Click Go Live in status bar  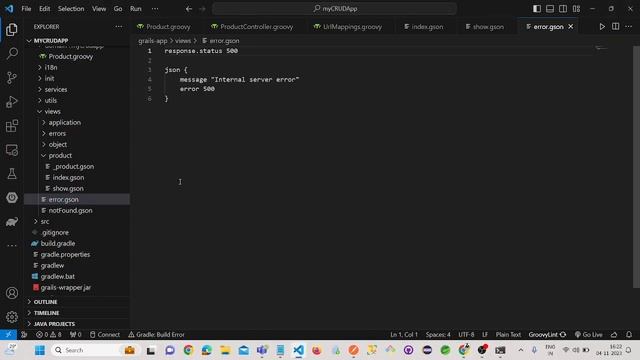[x=589, y=335]
